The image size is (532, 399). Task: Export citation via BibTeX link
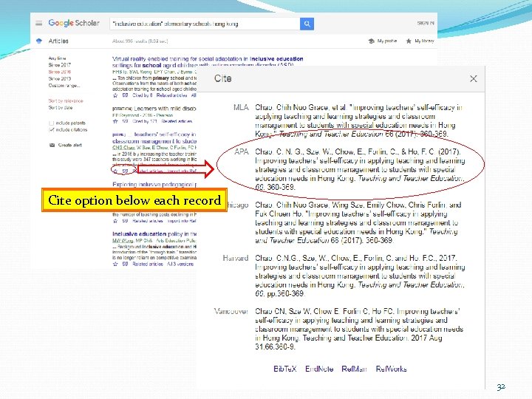pos(285,369)
